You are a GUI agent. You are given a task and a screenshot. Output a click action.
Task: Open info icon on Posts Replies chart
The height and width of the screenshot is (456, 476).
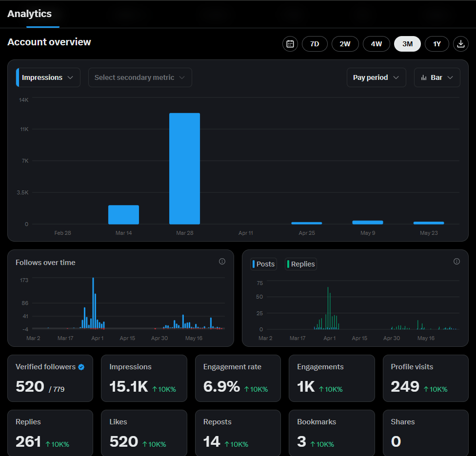click(456, 261)
